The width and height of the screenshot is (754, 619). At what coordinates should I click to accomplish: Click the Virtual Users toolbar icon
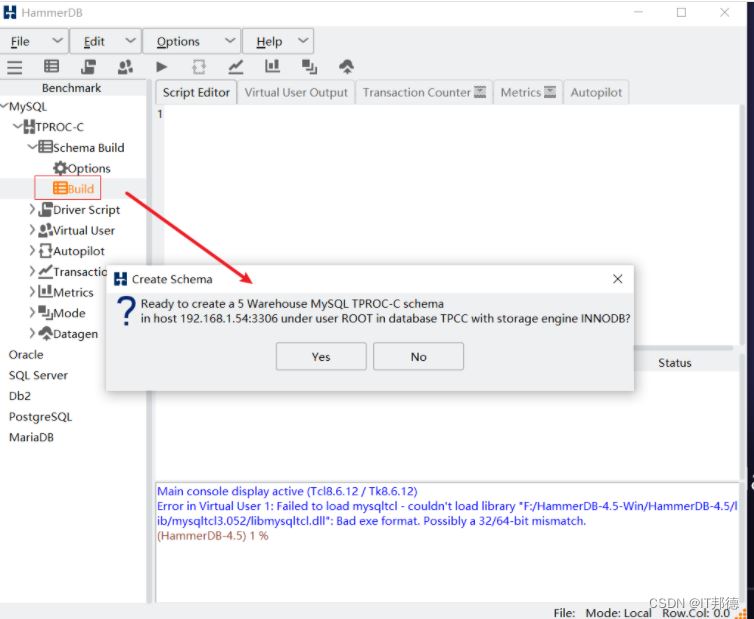125,67
